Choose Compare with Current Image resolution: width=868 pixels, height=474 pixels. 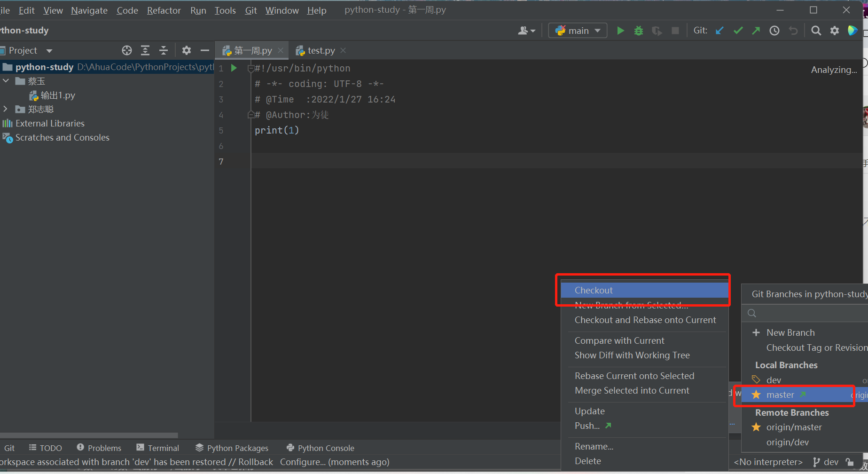click(644, 340)
